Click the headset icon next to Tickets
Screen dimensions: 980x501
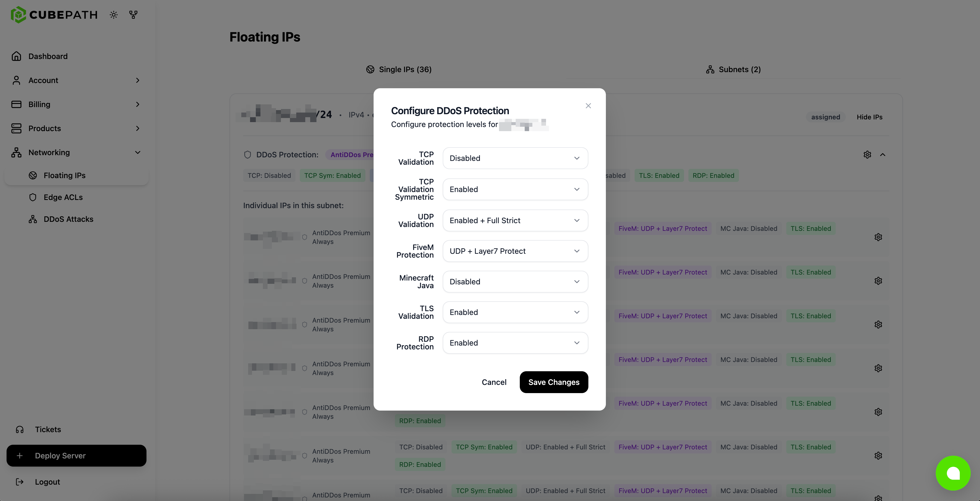point(19,429)
